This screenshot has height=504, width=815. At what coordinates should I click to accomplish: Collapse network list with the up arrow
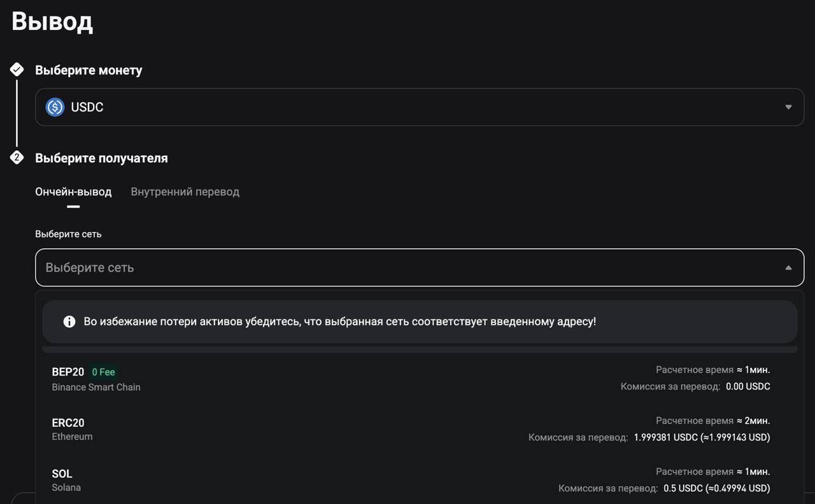coord(788,267)
